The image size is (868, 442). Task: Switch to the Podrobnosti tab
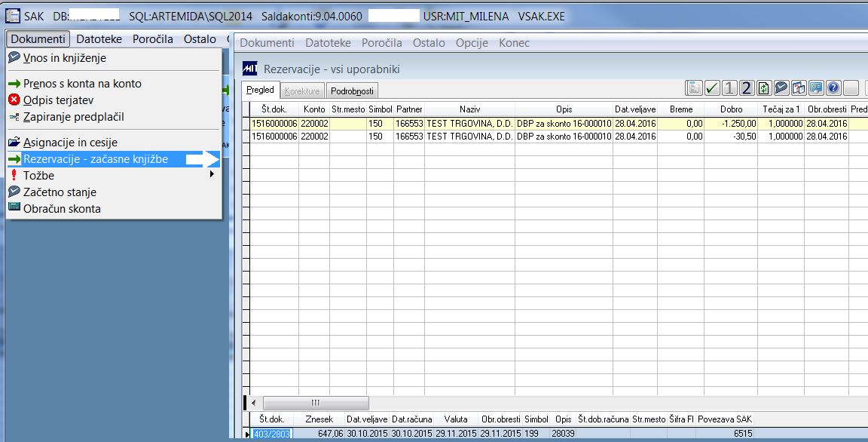point(352,91)
